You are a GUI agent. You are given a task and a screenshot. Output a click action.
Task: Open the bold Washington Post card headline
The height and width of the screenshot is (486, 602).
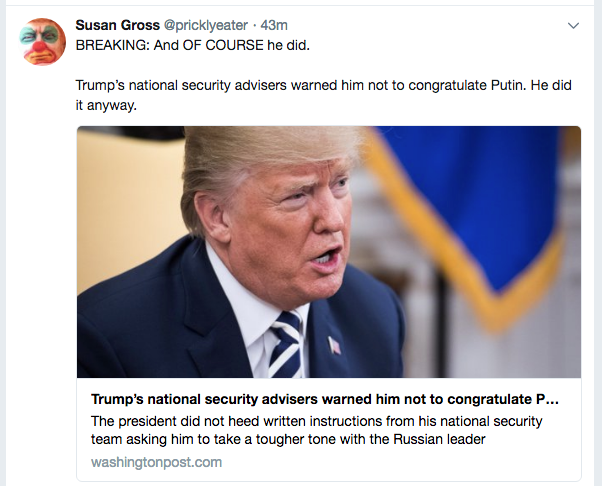(324, 399)
